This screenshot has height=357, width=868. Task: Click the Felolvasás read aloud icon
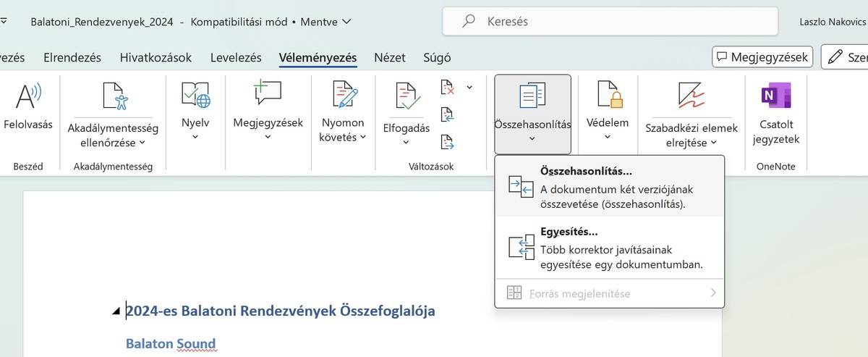(28, 96)
